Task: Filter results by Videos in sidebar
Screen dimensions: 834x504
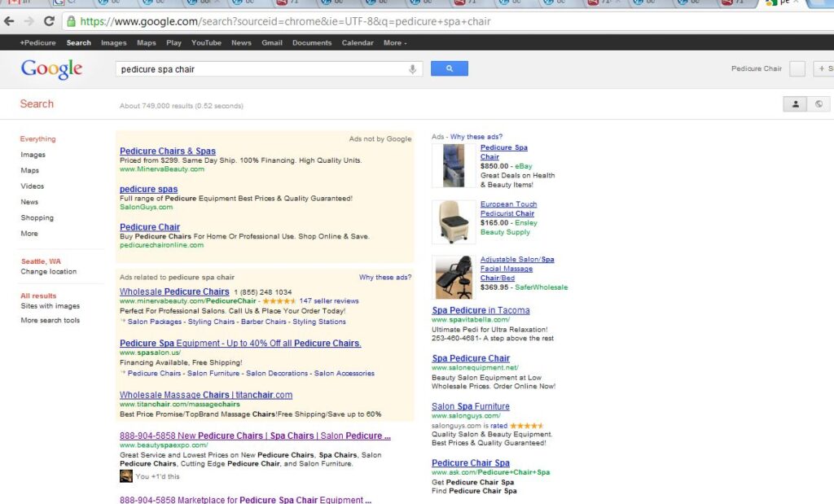Action: click(33, 186)
